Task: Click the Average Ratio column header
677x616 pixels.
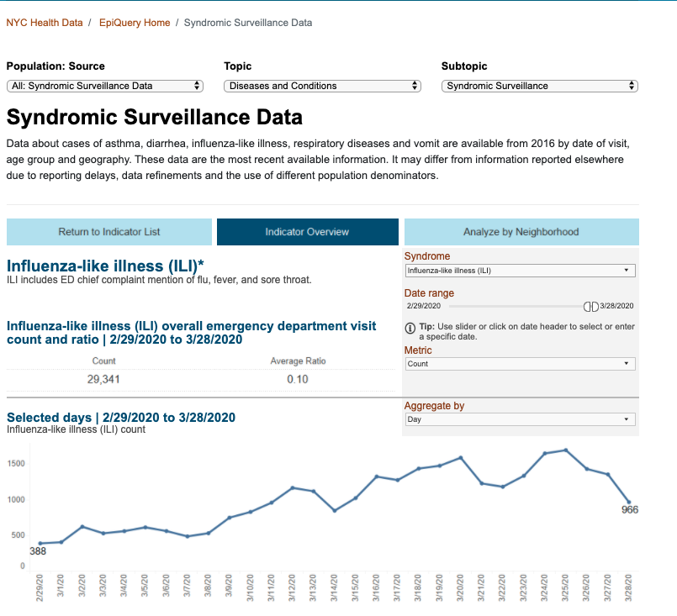Action: tap(298, 361)
